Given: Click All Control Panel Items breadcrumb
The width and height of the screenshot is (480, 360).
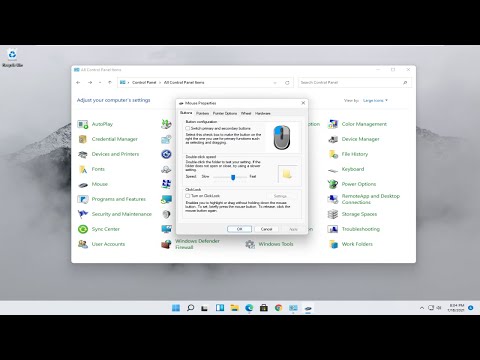Looking at the screenshot, I should pyautogui.click(x=184, y=83).
